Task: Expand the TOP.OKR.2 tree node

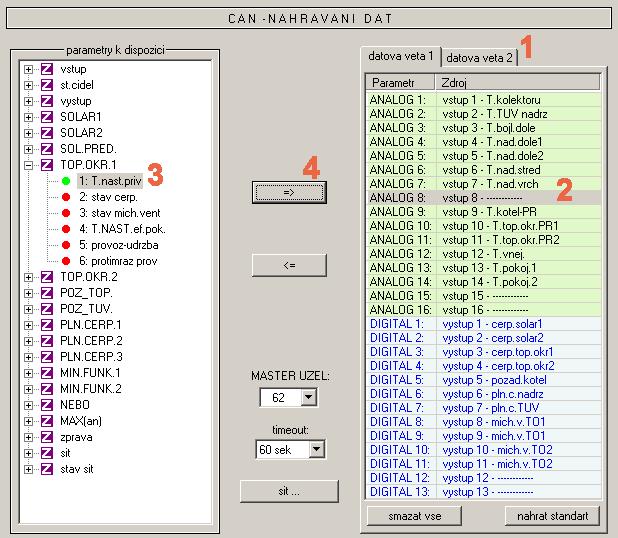Action: [x=28, y=277]
